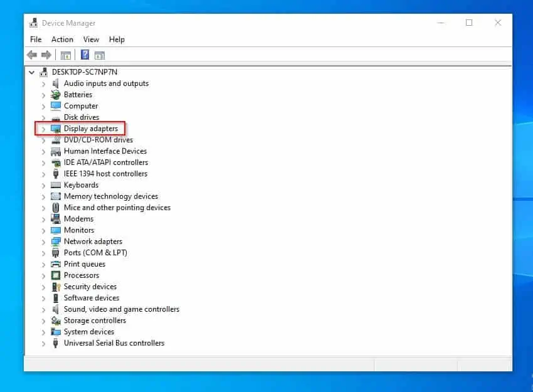Expand Sound, video and game controllers chevron
Viewport: 533px width, 392px height.
click(43, 310)
